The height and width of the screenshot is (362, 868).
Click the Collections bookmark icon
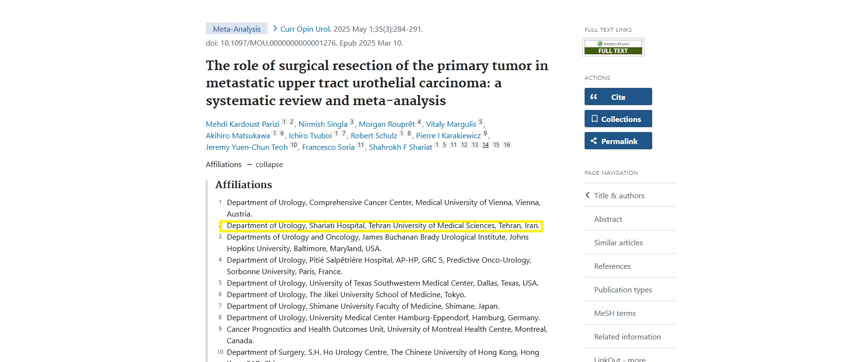tap(595, 119)
